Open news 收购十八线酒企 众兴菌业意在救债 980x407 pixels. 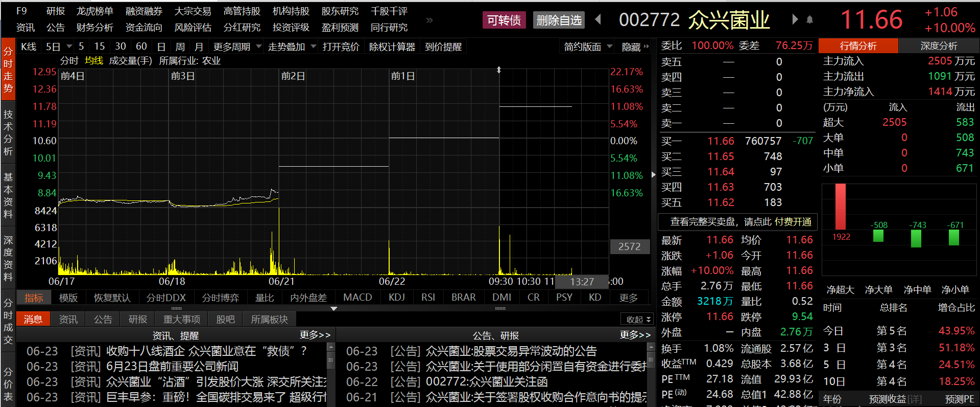207,351
